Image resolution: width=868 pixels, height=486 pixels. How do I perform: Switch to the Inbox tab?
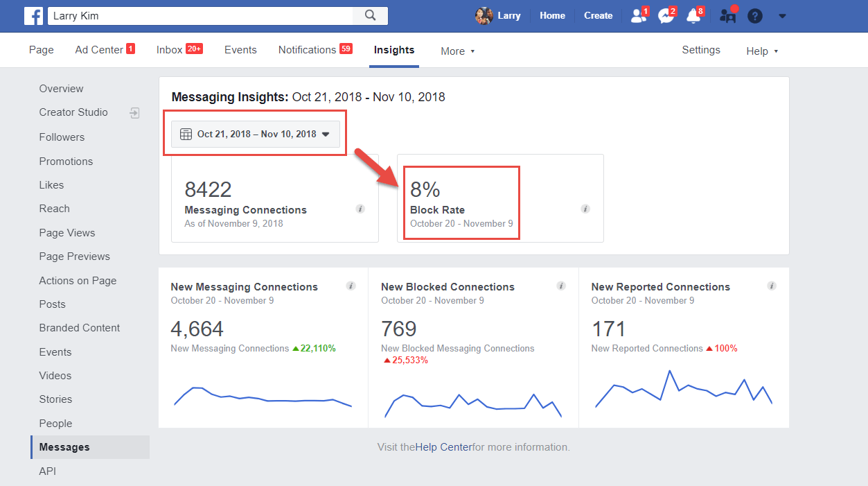pyautogui.click(x=179, y=50)
